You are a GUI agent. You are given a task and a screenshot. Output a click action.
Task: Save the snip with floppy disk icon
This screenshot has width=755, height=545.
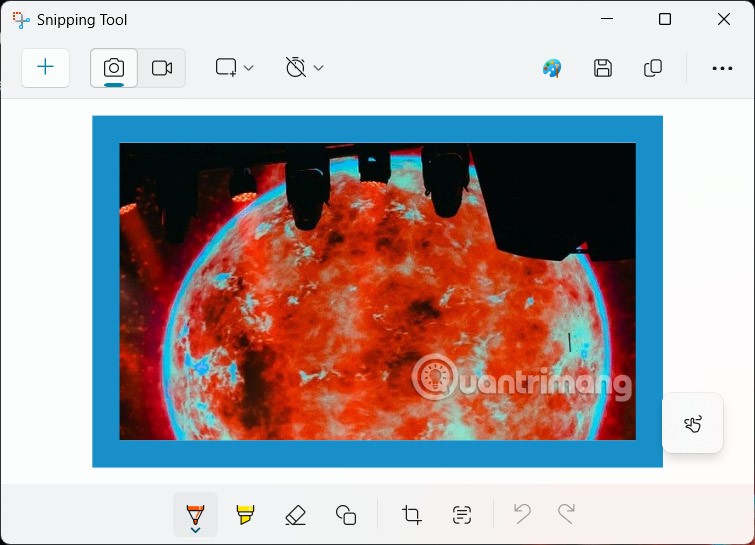[603, 68]
